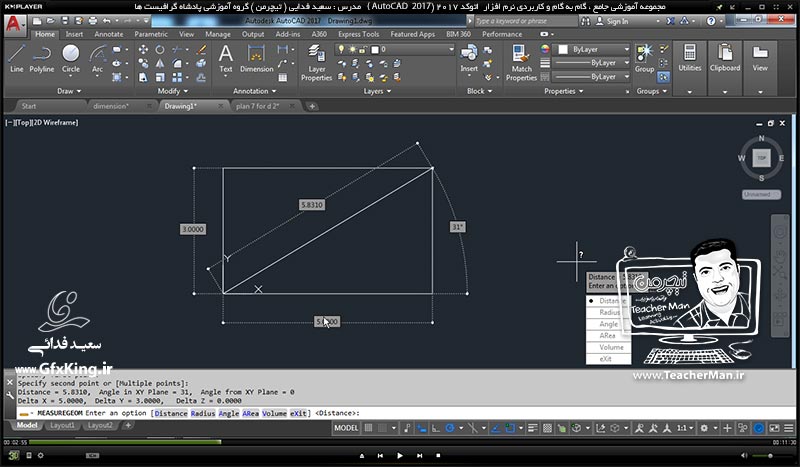800x467 pixels.
Task: Choose the Scale tool
Action: (x=160, y=78)
